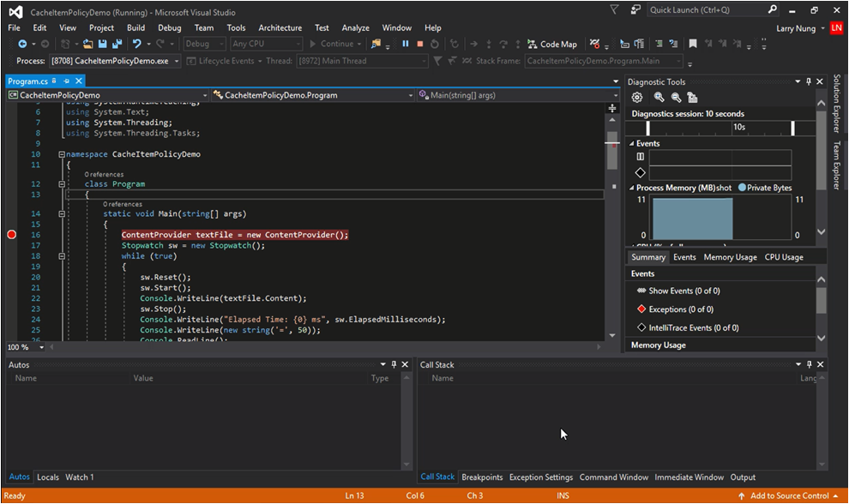Screen dimensions: 849x504
Task: Open the Solution Explorer side tab
Action: pos(837,104)
